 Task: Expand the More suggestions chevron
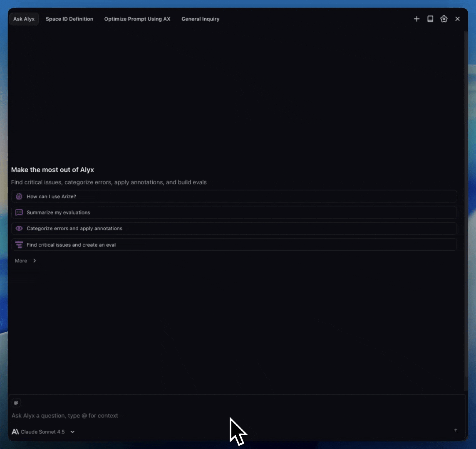[x=35, y=261]
